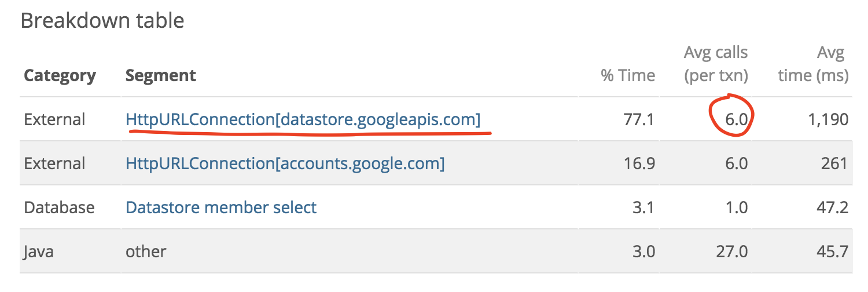Select the Database category cell

59,207
